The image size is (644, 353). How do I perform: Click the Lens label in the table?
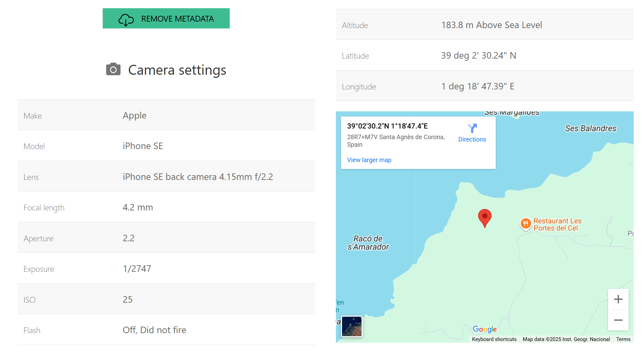tap(31, 177)
